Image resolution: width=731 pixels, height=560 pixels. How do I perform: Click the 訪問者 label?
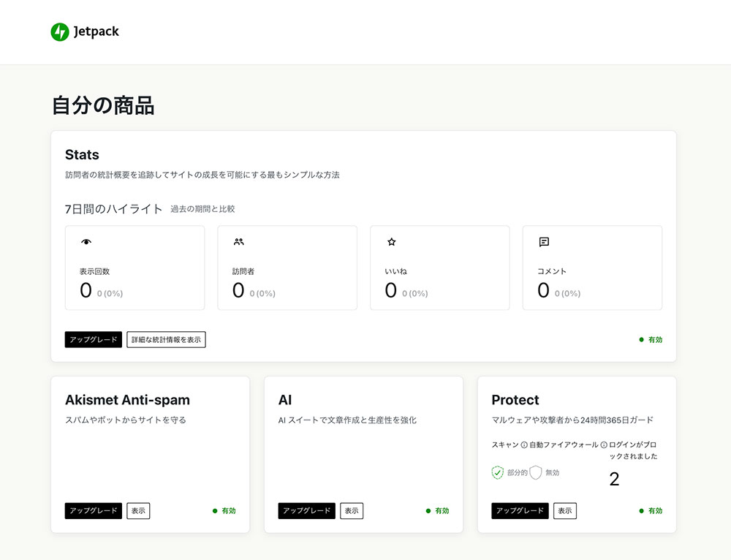(x=243, y=271)
